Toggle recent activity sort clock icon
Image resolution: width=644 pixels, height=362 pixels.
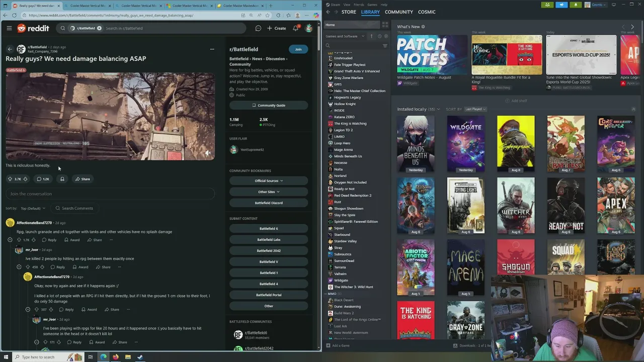(379, 36)
